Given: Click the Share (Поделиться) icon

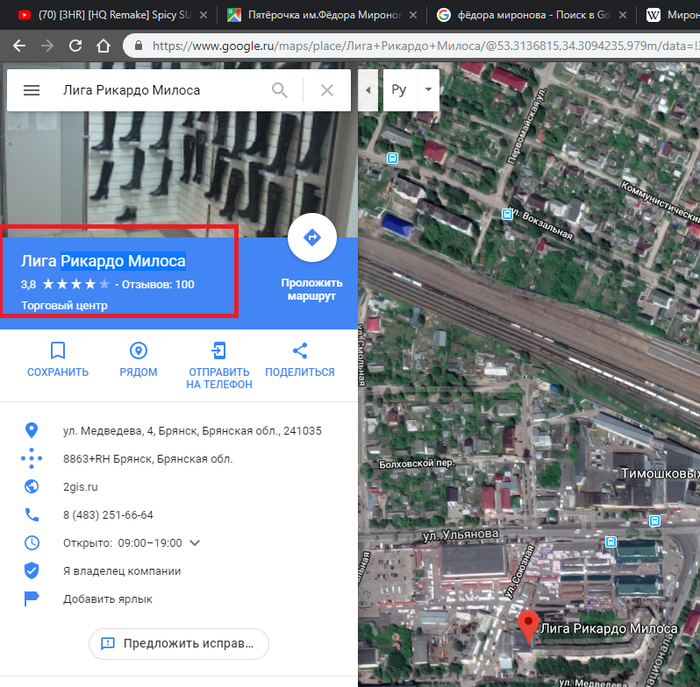Looking at the screenshot, I should click(x=299, y=351).
